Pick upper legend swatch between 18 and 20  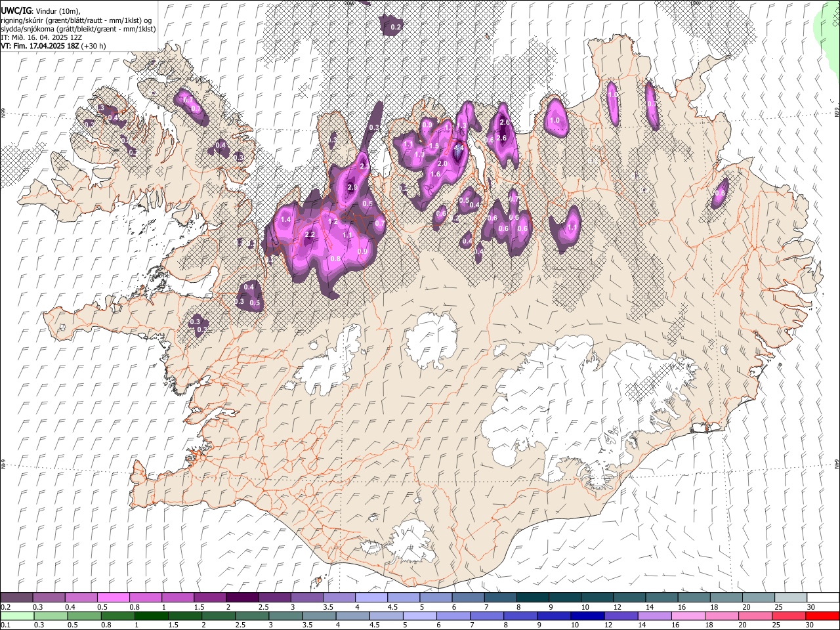click(726, 597)
